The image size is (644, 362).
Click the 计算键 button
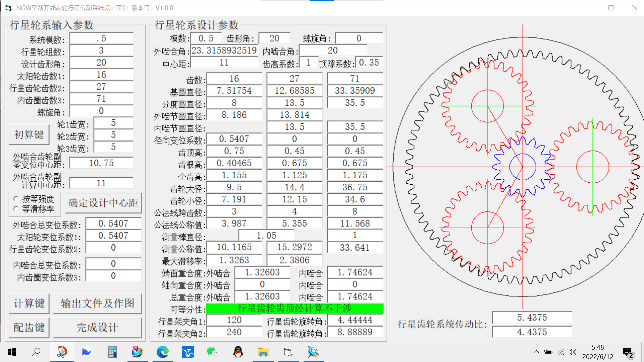(x=29, y=303)
